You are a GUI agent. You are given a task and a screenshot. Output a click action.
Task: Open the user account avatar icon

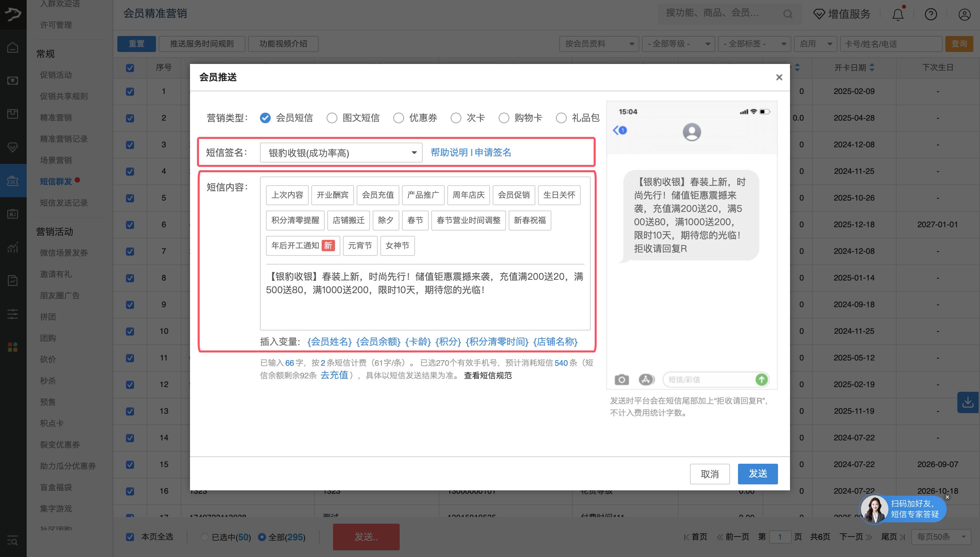click(x=964, y=15)
